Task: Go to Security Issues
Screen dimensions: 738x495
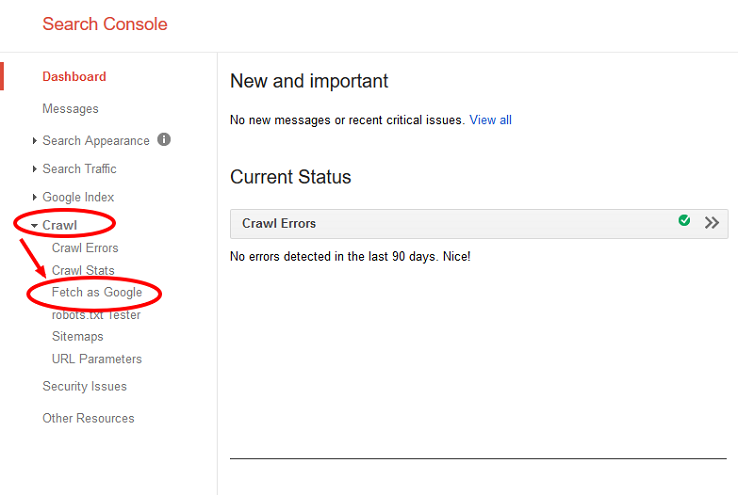Action: [x=85, y=386]
